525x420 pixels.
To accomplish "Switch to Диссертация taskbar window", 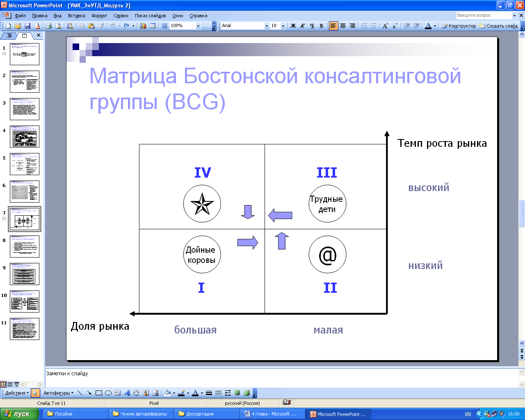I will [x=207, y=414].
